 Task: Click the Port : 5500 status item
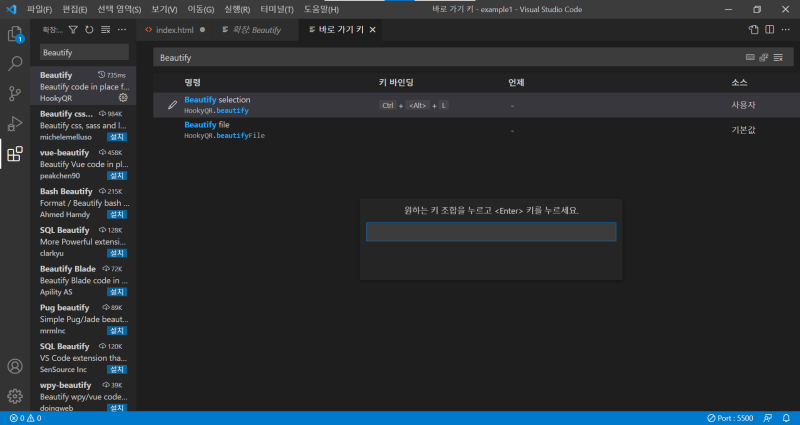click(x=730, y=418)
